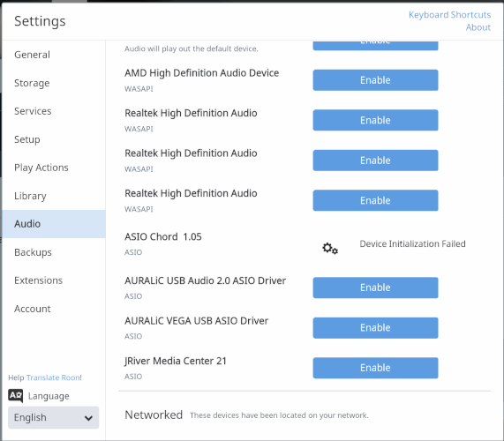
Task: Open the Setup section
Action: coord(54,139)
